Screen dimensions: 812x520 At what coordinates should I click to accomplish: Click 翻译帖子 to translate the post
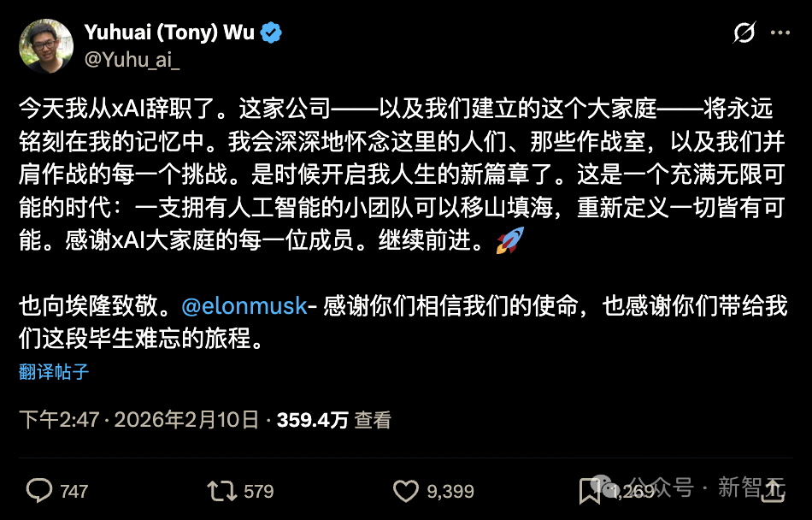pos(54,371)
